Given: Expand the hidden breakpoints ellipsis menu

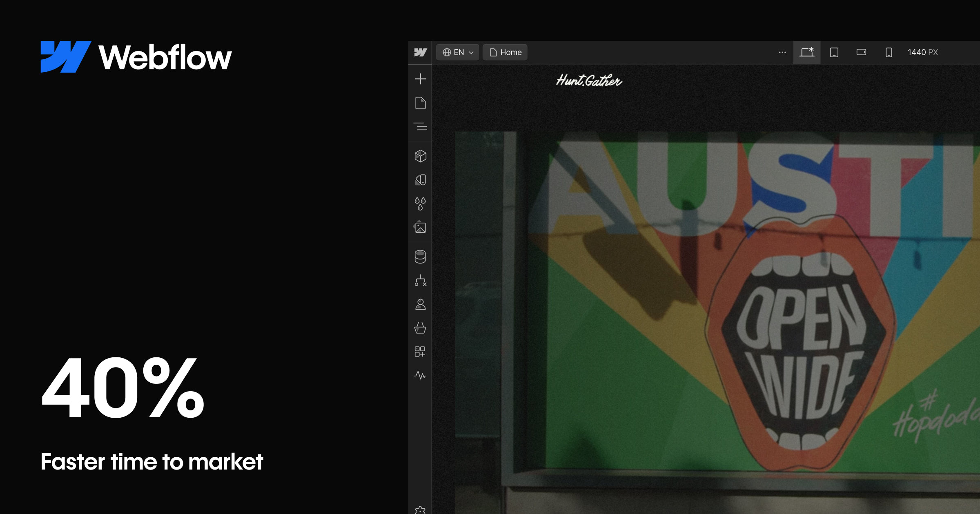Looking at the screenshot, I should pyautogui.click(x=782, y=52).
